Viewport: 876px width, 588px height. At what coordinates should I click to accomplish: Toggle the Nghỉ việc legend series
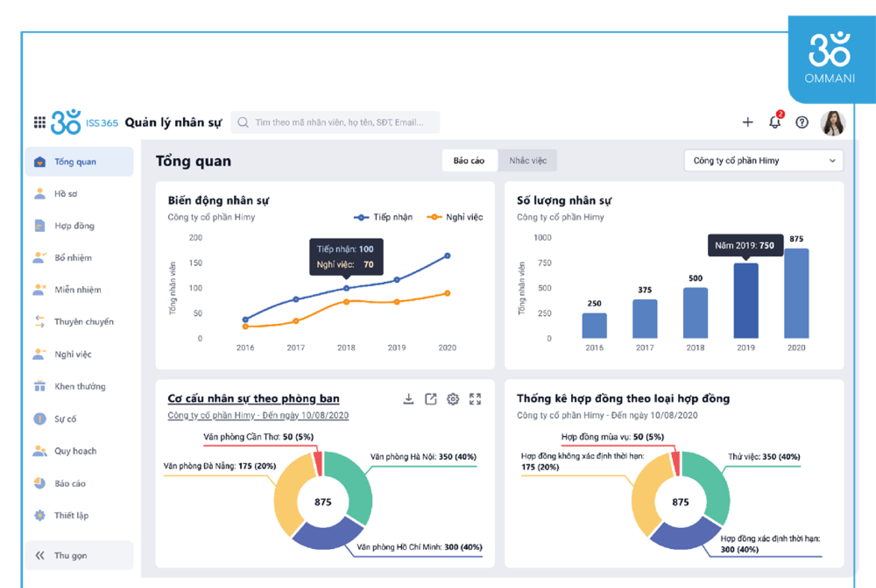[455, 217]
